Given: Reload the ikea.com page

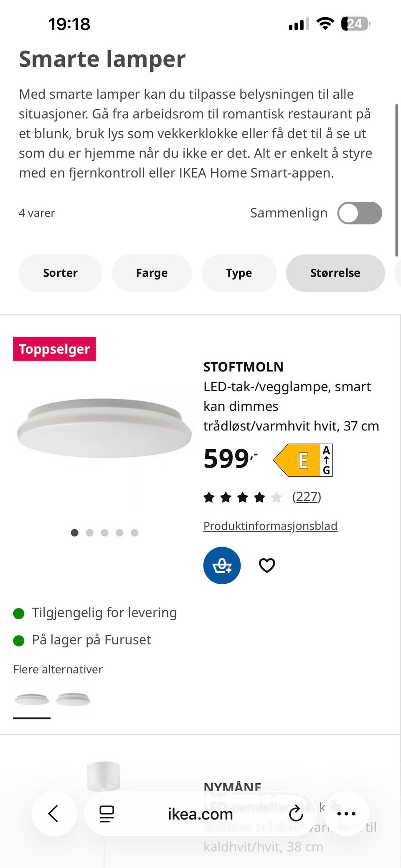Looking at the screenshot, I should (296, 813).
